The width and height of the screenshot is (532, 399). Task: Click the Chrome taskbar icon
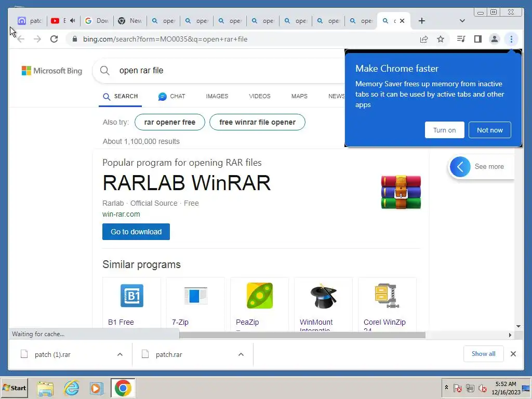[x=123, y=388]
